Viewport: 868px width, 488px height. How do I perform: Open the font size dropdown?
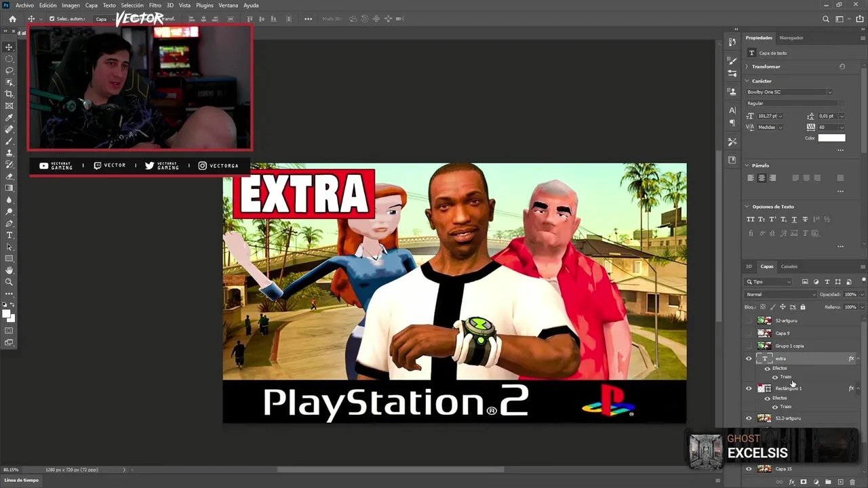[x=781, y=116]
